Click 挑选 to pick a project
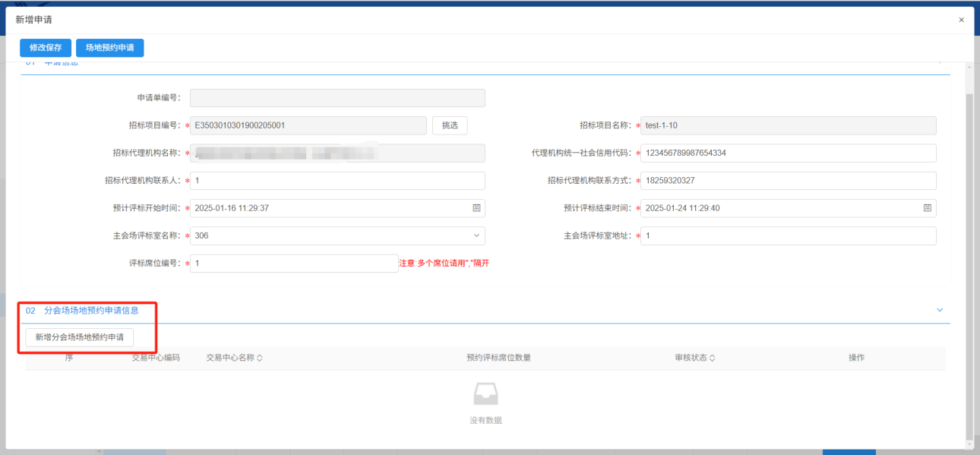The height and width of the screenshot is (455, 980). tap(450, 125)
